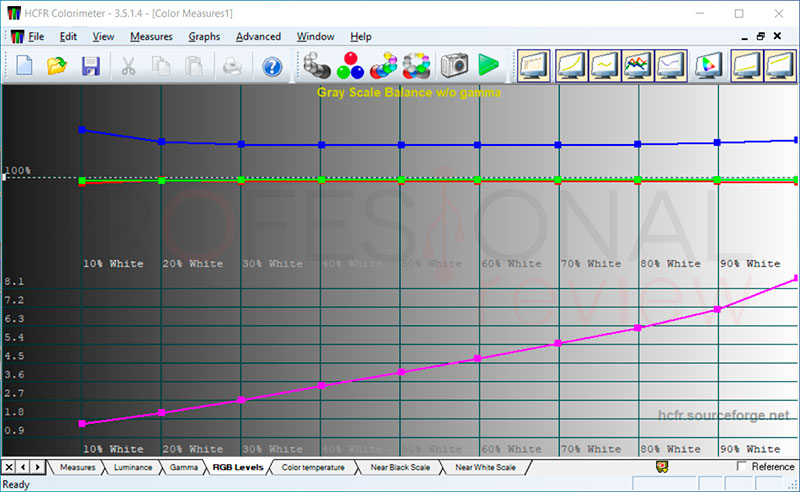Viewport: 800px width, 492px height.
Task: Measure gray scale with the gray balls icon
Action: point(316,65)
